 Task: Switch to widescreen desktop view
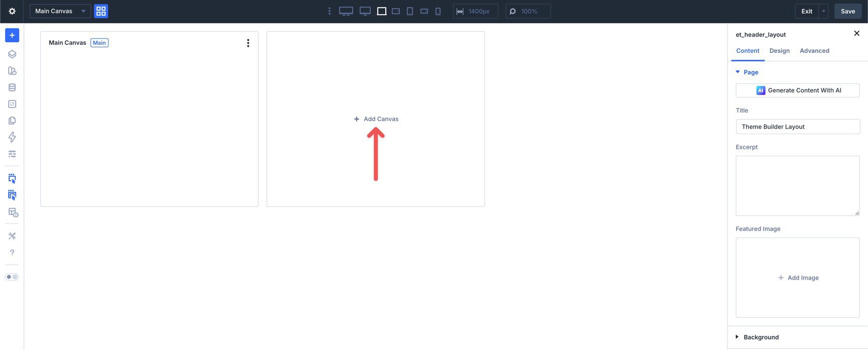(365, 11)
